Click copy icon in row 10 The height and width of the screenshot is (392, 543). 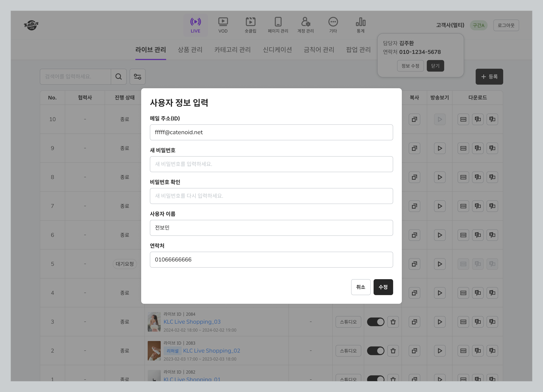pyautogui.click(x=414, y=119)
